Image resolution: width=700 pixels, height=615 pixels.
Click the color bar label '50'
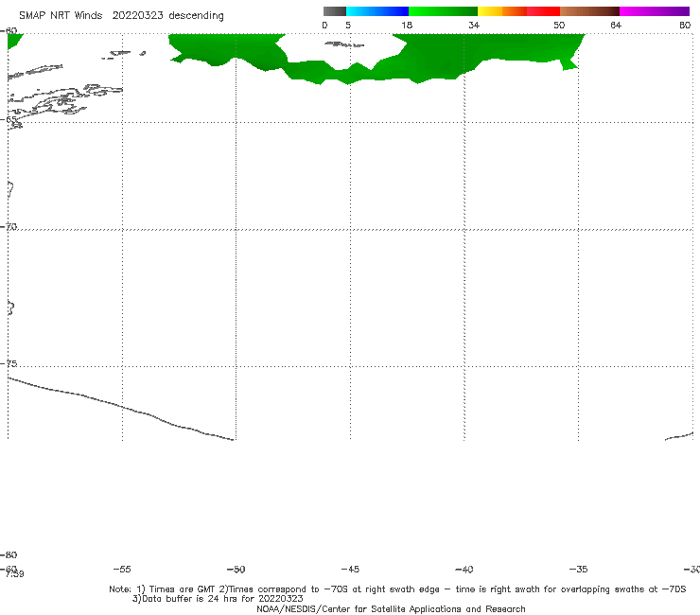click(x=559, y=25)
